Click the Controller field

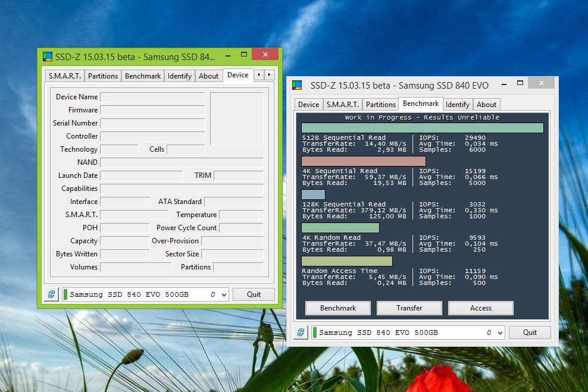[x=152, y=136]
